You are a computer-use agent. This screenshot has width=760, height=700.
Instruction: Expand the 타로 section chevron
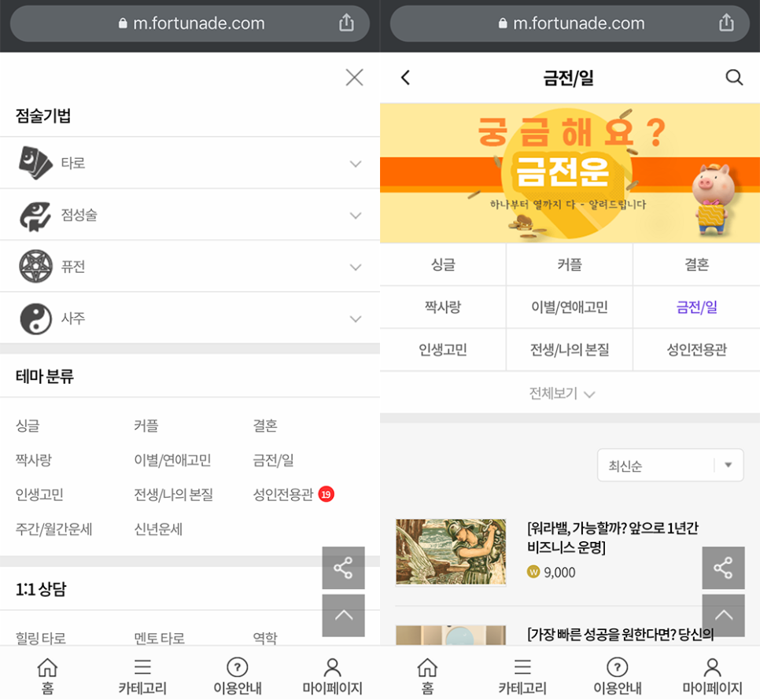pyautogui.click(x=356, y=164)
